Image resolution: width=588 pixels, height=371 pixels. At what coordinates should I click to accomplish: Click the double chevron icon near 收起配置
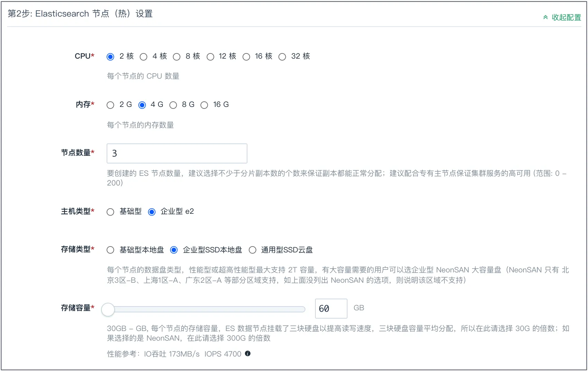pyautogui.click(x=546, y=17)
